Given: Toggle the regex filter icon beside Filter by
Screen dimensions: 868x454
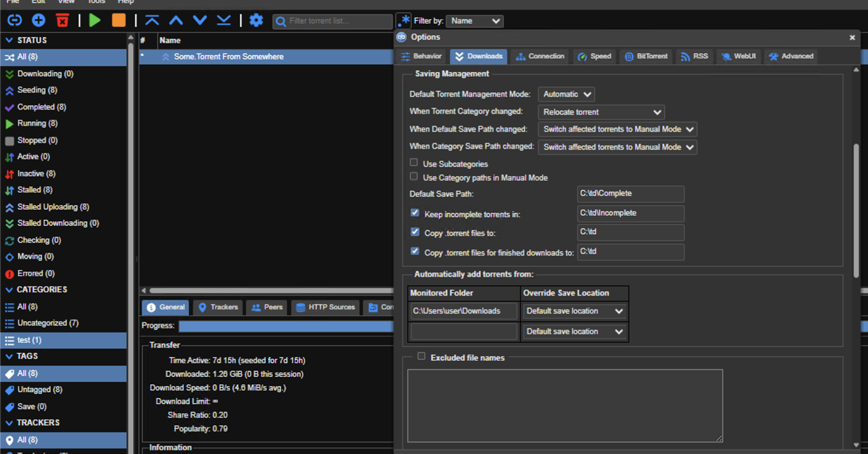Looking at the screenshot, I should [403, 20].
